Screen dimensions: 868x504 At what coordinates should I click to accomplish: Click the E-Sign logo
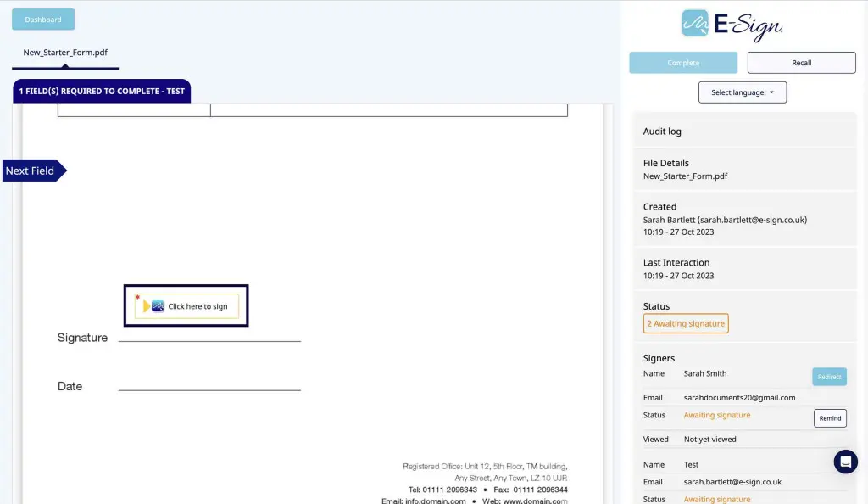point(732,25)
